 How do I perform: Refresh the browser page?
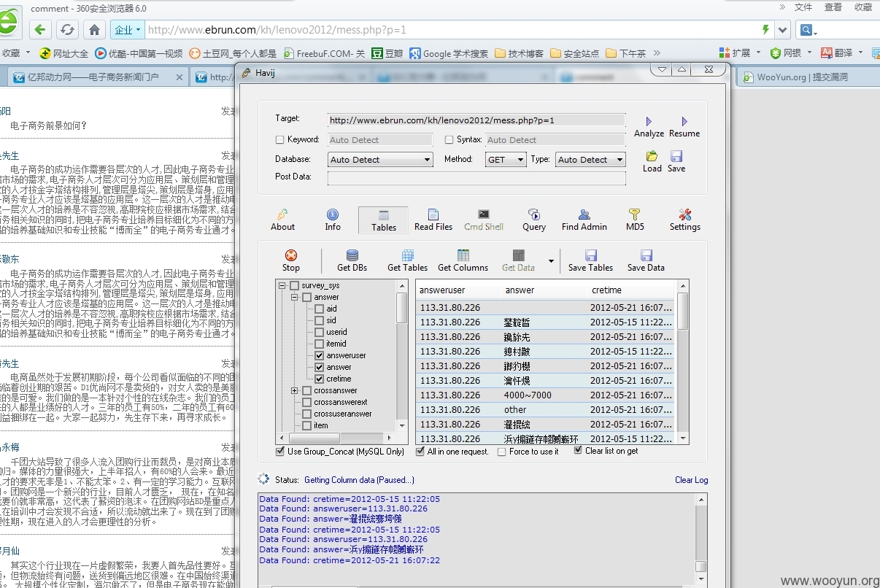coord(67,30)
